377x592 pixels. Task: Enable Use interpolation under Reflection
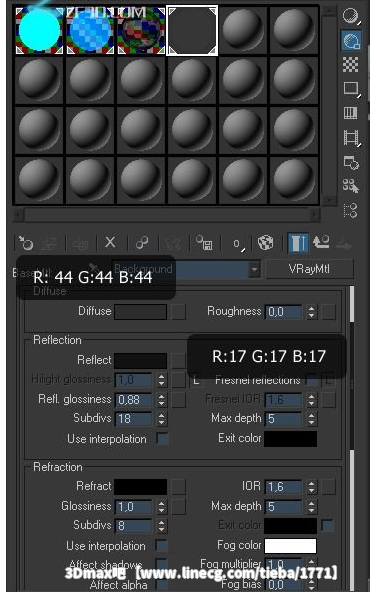162,438
